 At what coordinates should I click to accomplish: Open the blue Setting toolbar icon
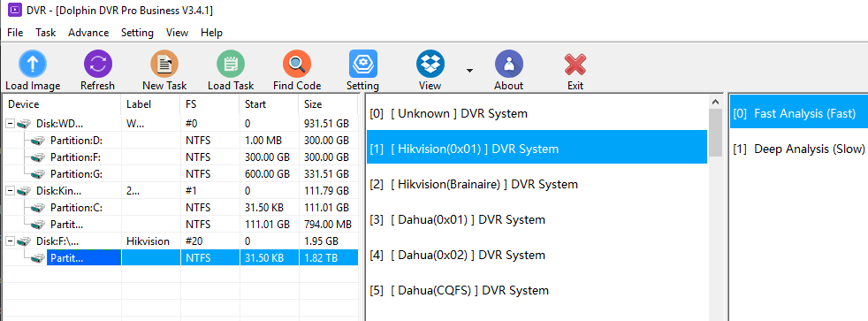click(363, 63)
